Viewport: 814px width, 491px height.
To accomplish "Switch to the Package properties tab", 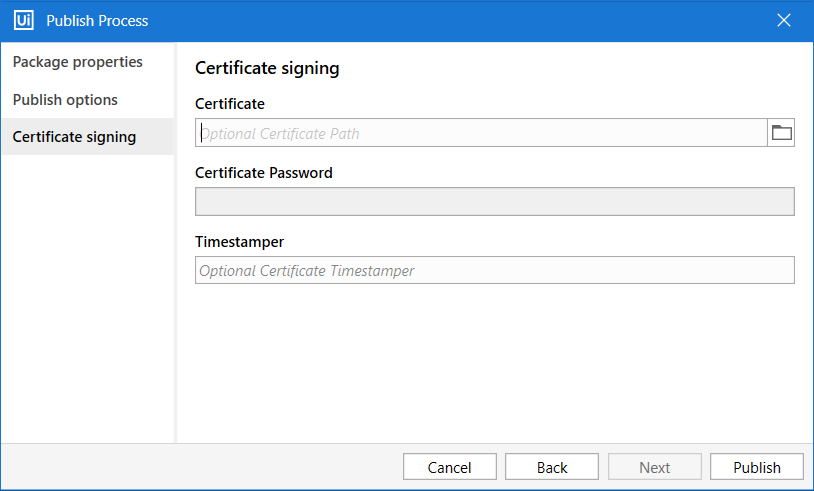I will click(x=78, y=62).
